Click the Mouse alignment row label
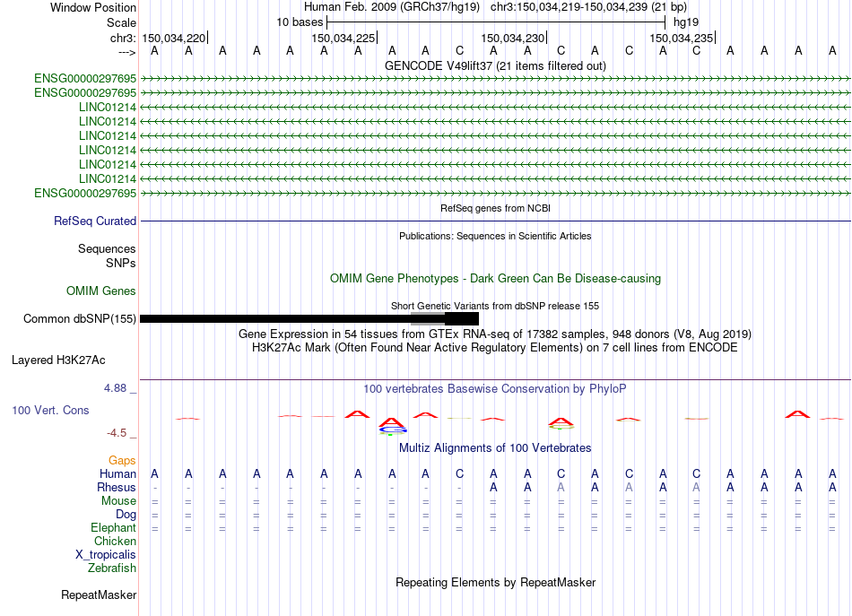 point(118,501)
